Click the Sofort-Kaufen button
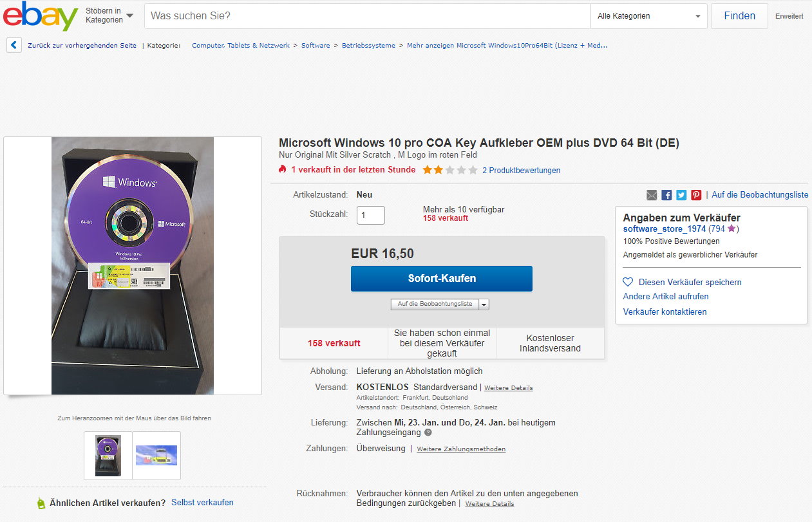This screenshot has width=812, height=522. click(442, 279)
